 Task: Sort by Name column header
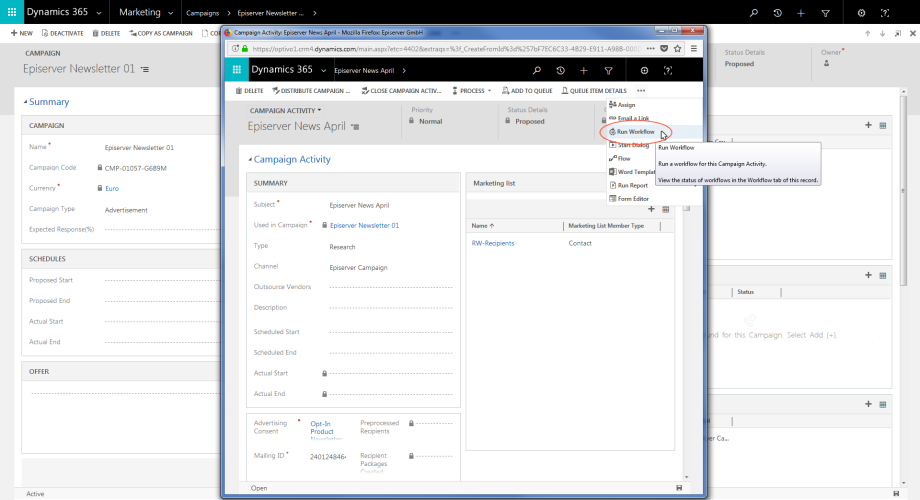(x=483, y=225)
